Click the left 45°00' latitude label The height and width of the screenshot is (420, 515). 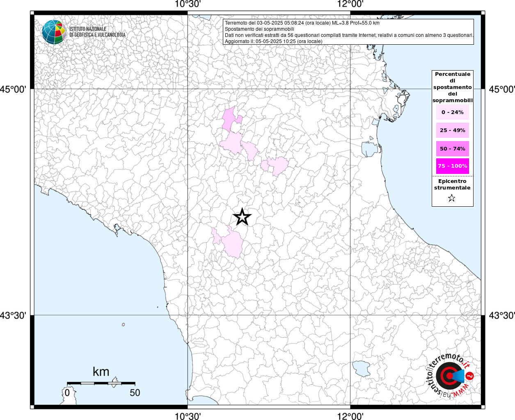(x=14, y=89)
